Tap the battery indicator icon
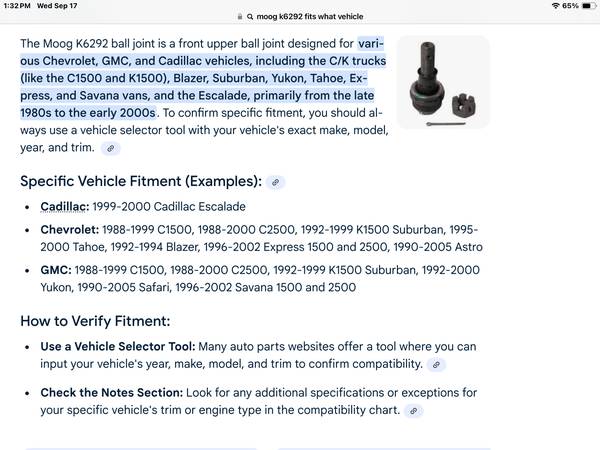The image size is (600, 450). (580, 6)
